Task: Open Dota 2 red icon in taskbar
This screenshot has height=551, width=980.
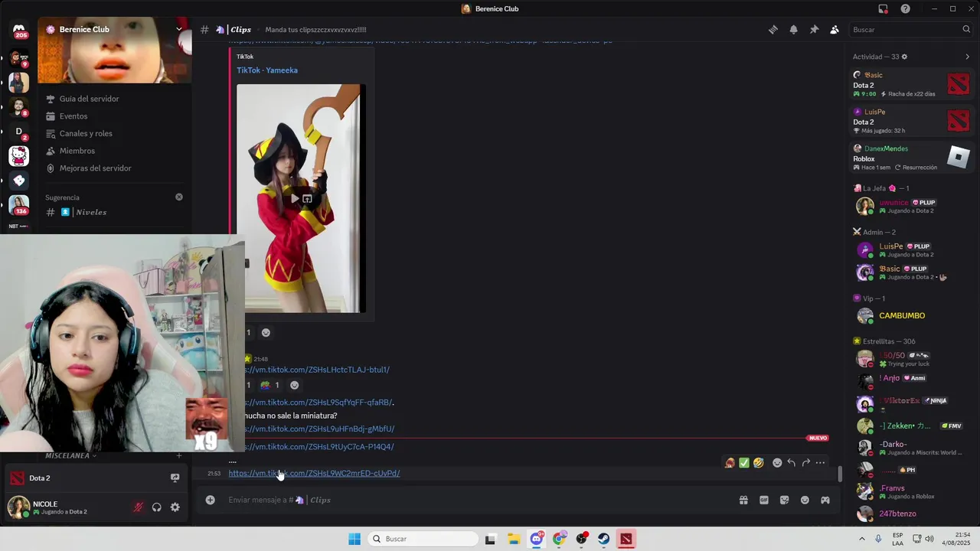Action: click(626, 539)
